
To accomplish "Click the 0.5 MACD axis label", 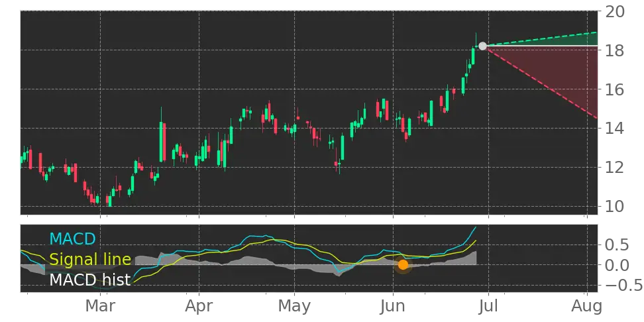I will [x=616, y=245].
